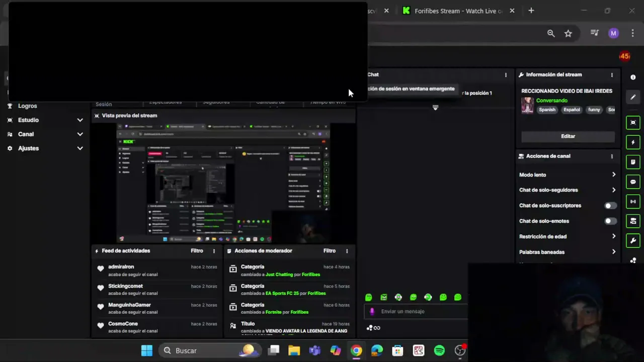Bookmark this page with the star icon
This screenshot has width=644, height=362.
point(568,33)
